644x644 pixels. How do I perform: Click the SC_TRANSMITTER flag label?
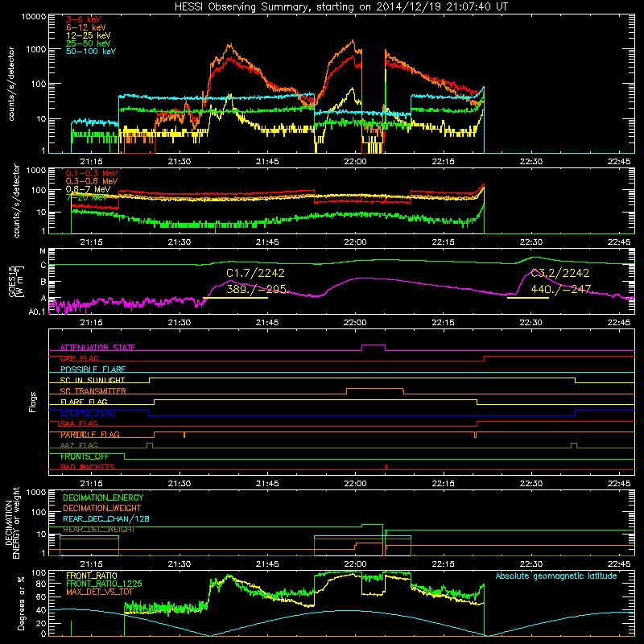[93, 391]
